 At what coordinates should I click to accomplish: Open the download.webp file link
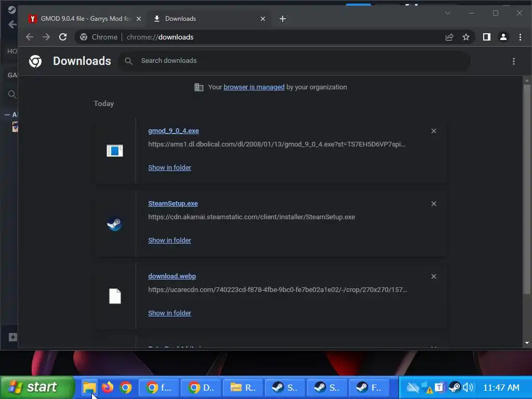(x=172, y=276)
